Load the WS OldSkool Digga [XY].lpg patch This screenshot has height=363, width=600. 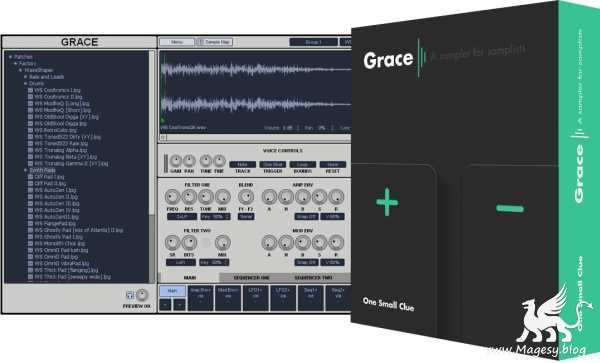(66, 117)
